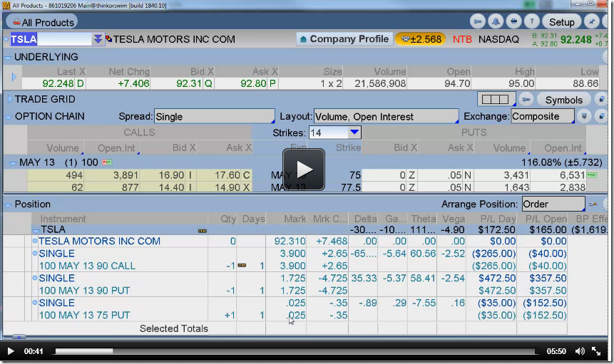Click the orange icon on 90 CALL qty cell
This screenshot has width=614, height=364.
click(242, 266)
